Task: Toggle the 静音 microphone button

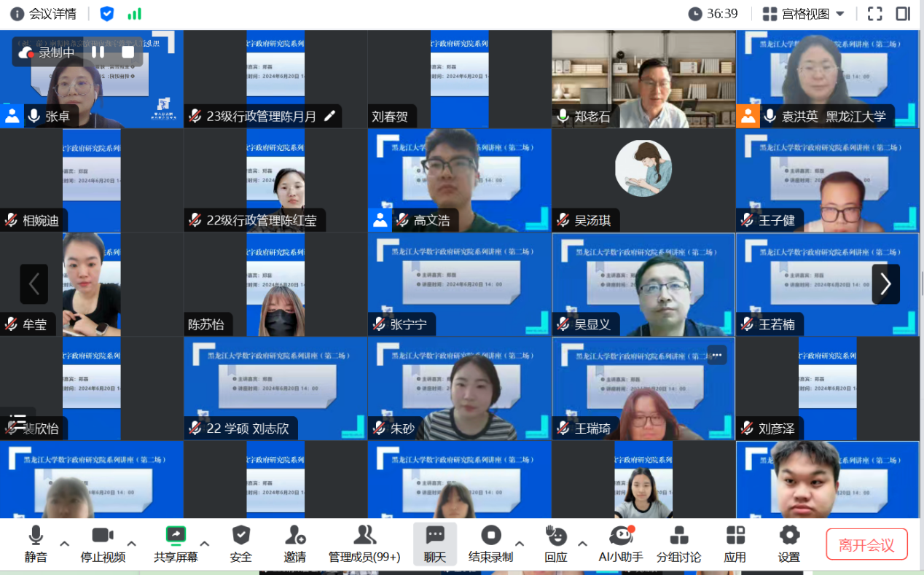Action: [36, 544]
